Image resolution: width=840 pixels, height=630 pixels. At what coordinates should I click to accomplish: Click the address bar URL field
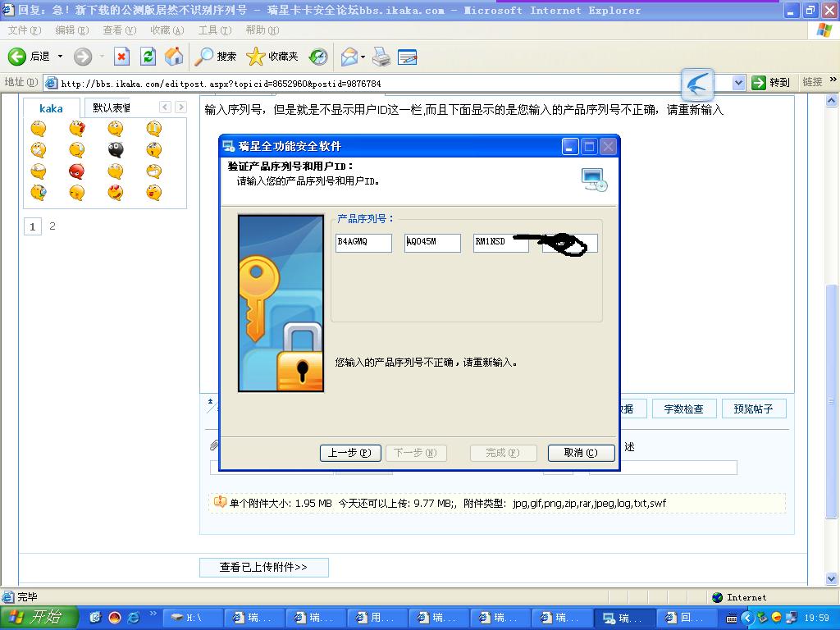(388, 83)
